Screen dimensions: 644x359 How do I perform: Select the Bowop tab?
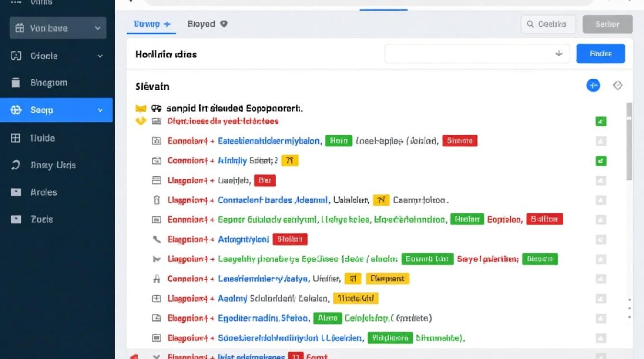[151, 24]
